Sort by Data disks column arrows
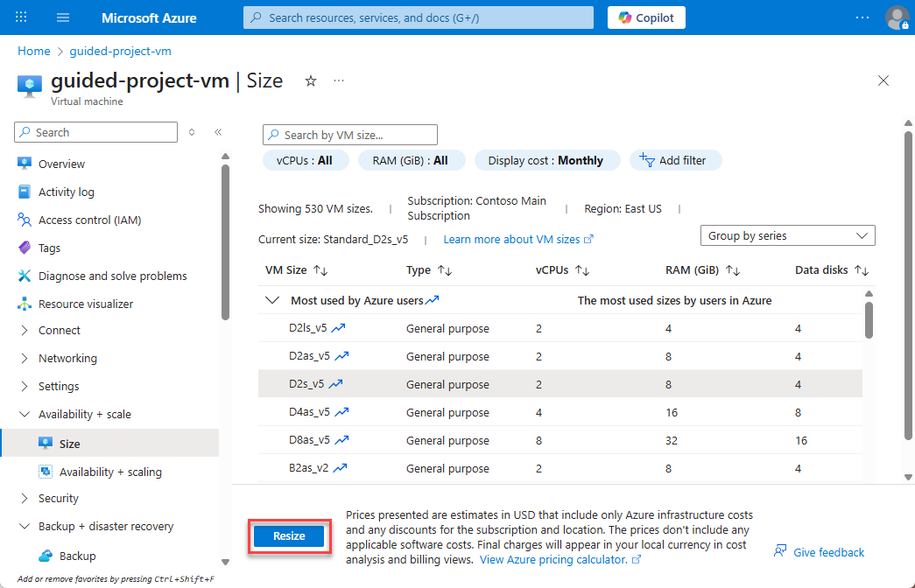The width and height of the screenshot is (915, 588). pyautogui.click(x=862, y=270)
